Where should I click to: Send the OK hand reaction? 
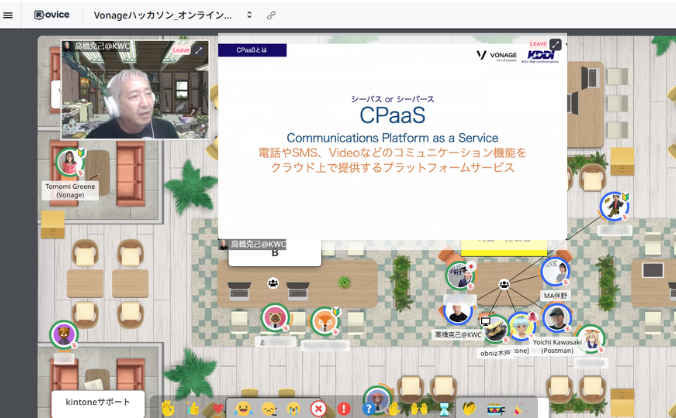[x=169, y=408]
